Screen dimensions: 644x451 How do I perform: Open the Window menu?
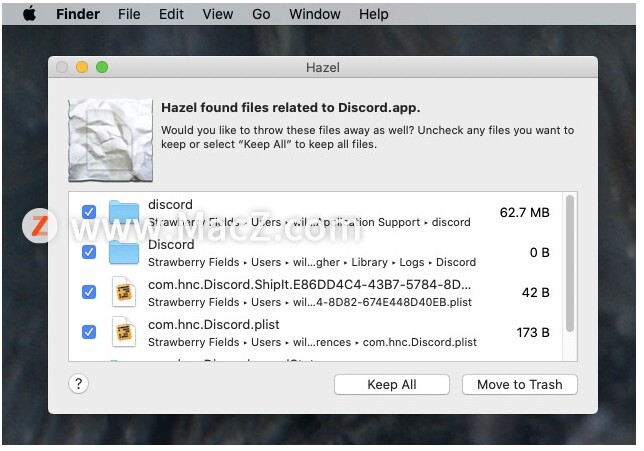315,14
